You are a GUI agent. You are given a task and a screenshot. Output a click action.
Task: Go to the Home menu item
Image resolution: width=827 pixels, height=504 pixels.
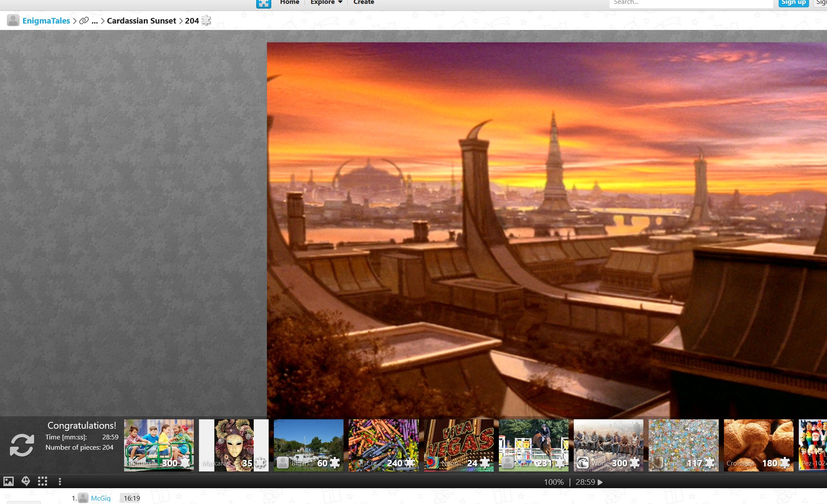[290, 3]
